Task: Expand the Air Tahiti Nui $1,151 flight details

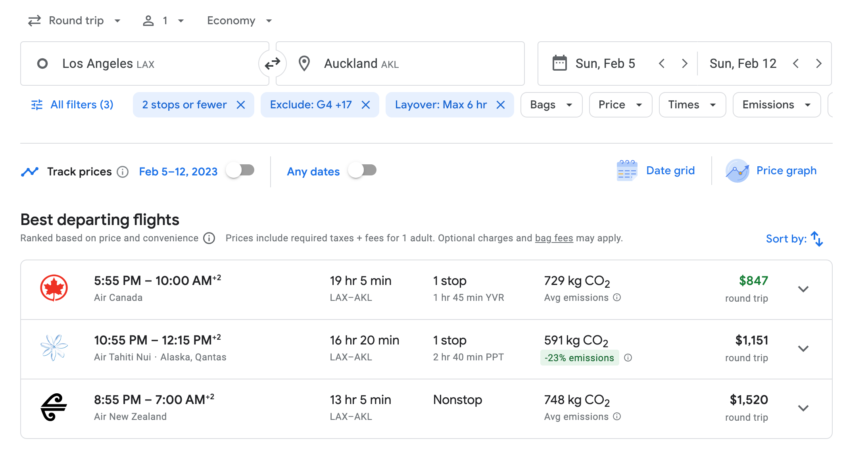Action: (803, 348)
